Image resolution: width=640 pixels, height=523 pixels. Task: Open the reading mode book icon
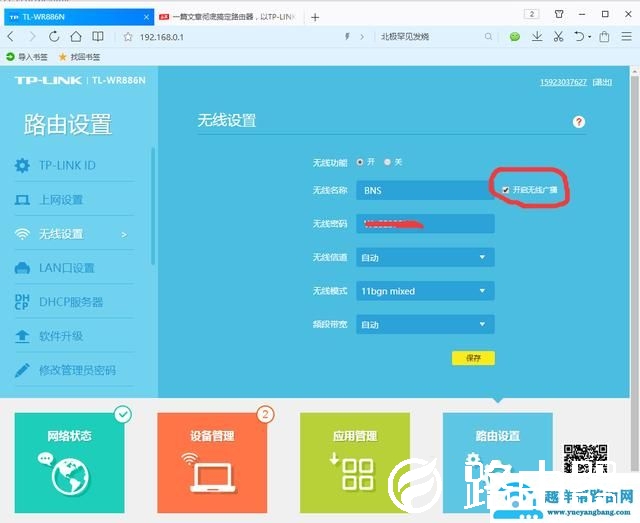tap(98, 37)
